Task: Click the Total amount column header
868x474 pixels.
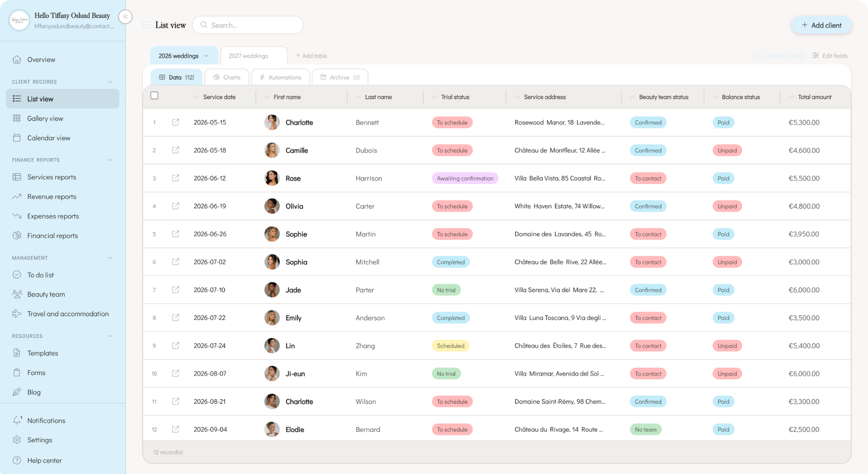Action: pyautogui.click(x=815, y=97)
